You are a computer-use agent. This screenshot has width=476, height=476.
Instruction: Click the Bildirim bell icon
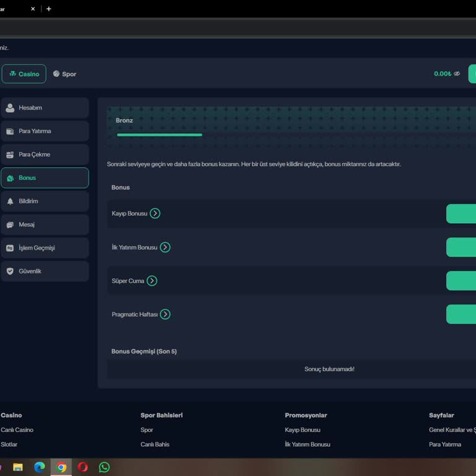click(10, 201)
